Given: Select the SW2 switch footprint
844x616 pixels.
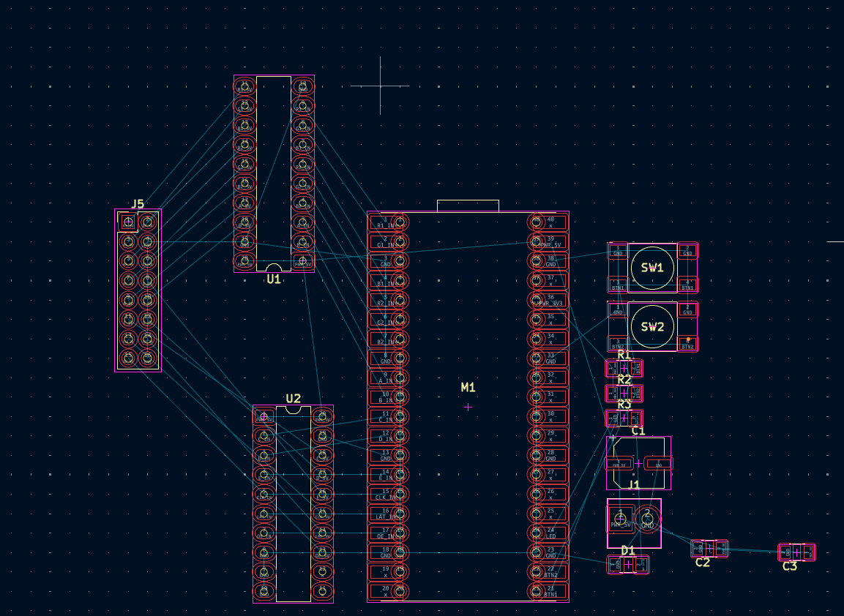Looking at the screenshot, I should (652, 326).
